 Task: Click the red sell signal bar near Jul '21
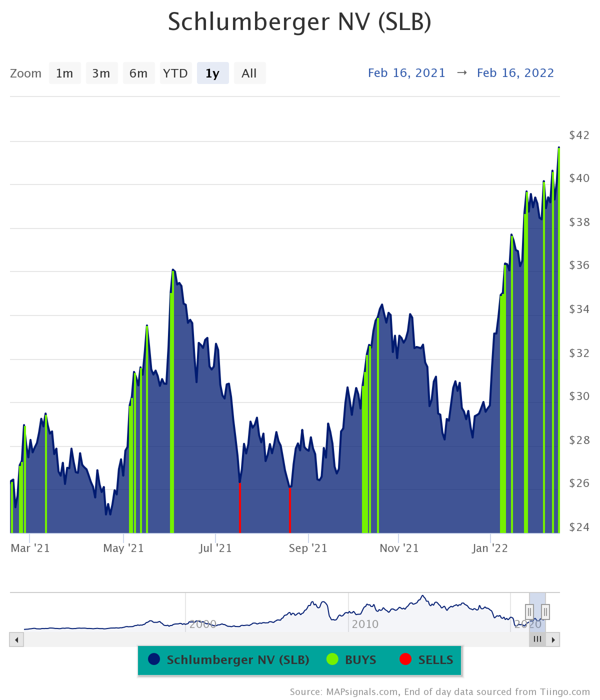(x=240, y=507)
